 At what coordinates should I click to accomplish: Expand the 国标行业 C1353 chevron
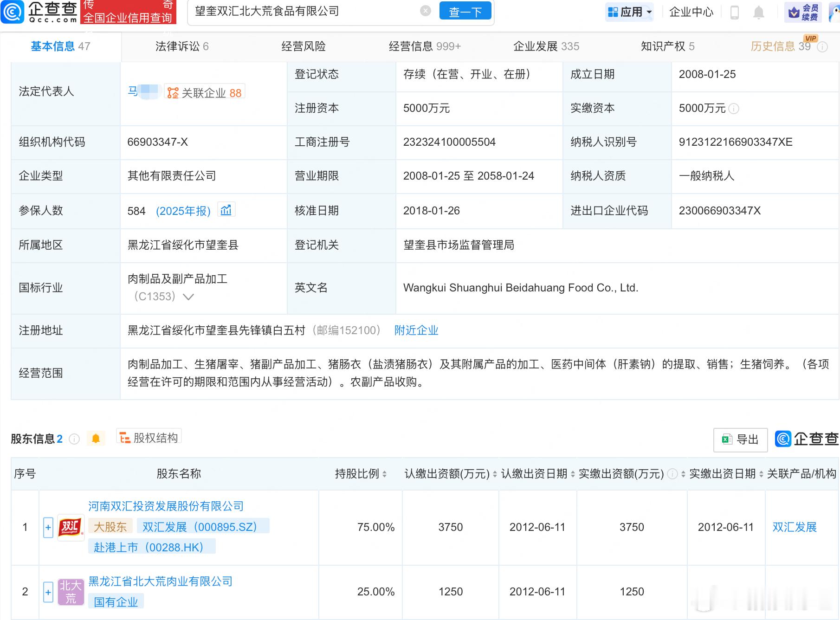point(188,297)
